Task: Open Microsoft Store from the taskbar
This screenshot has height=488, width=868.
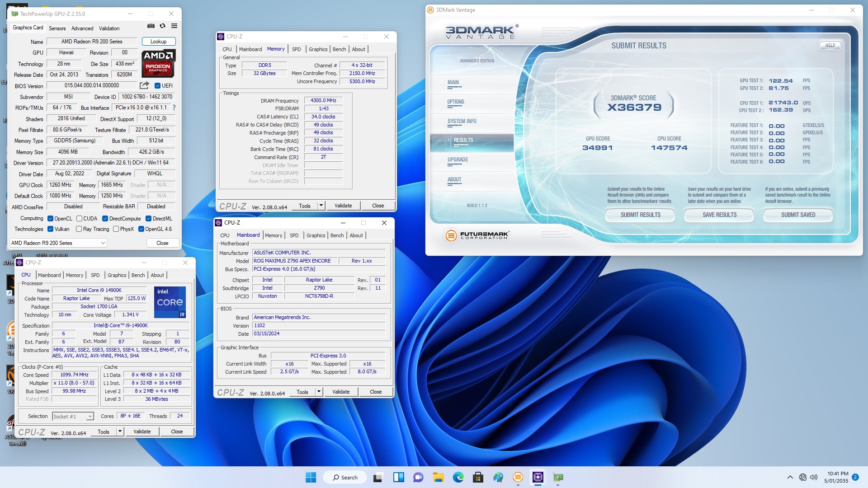Action: [x=478, y=477]
